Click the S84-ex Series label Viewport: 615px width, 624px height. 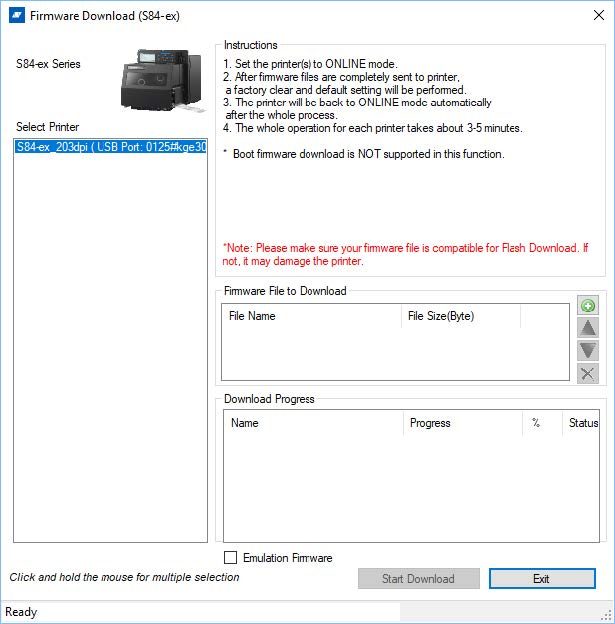coord(48,64)
